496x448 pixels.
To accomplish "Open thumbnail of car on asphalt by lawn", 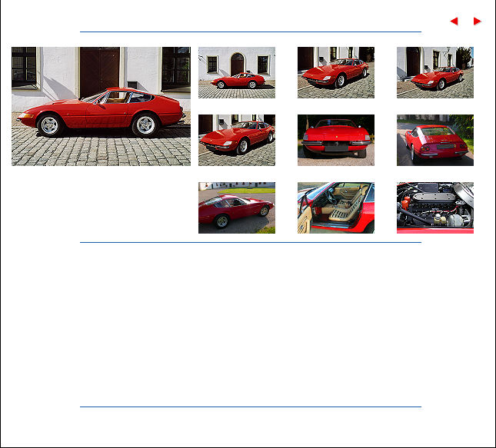I will point(237,207).
